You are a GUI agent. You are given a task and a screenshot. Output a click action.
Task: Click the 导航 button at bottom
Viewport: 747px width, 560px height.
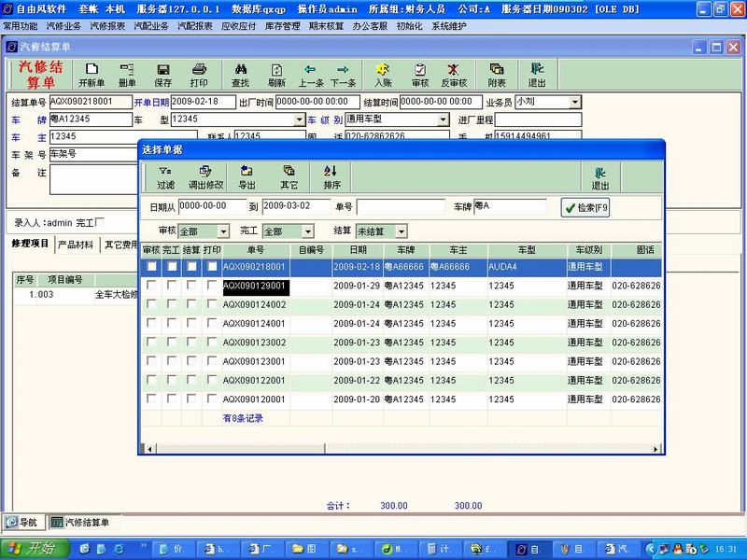point(22,523)
